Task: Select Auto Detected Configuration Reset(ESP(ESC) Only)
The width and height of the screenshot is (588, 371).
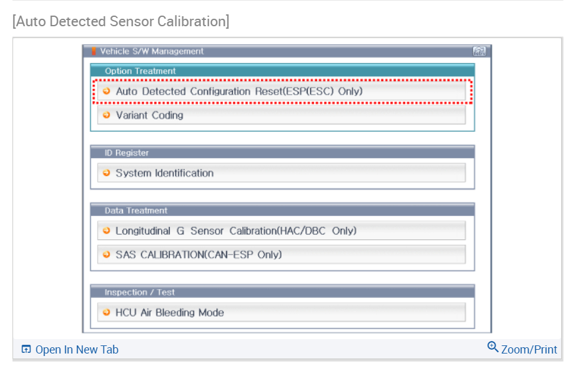Action: click(239, 91)
